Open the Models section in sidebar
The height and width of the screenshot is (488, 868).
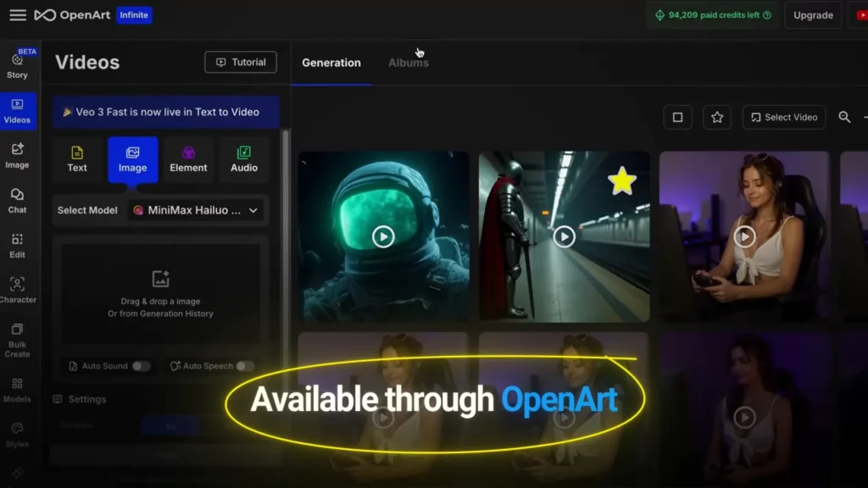point(17,388)
